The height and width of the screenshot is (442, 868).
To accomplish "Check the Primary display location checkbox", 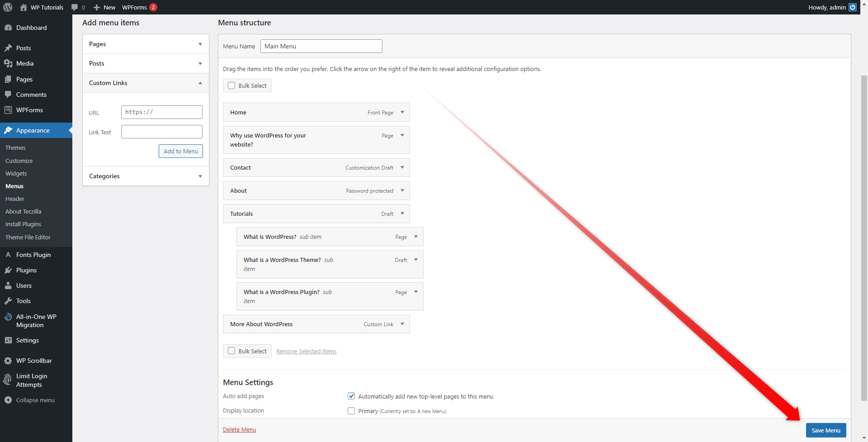I will (351, 411).
